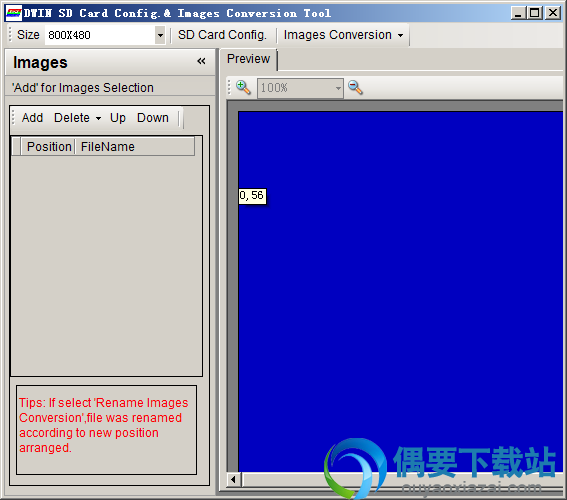Close the DWIN tool window

(x=552, y=13)
